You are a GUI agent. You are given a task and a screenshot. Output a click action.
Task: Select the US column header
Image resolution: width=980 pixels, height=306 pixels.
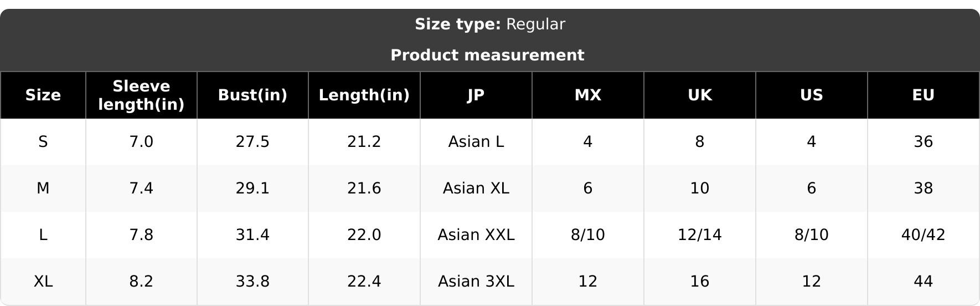pyautogui.click(x=812, y=95)
